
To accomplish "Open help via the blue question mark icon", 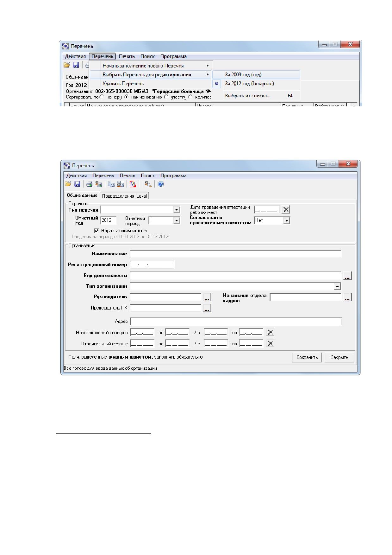I will click(161, 184).
